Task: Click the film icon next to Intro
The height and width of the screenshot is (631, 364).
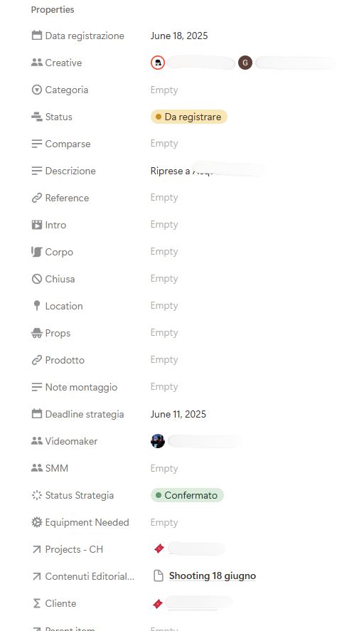Action: pyautogui.click(x=36, y=225)
